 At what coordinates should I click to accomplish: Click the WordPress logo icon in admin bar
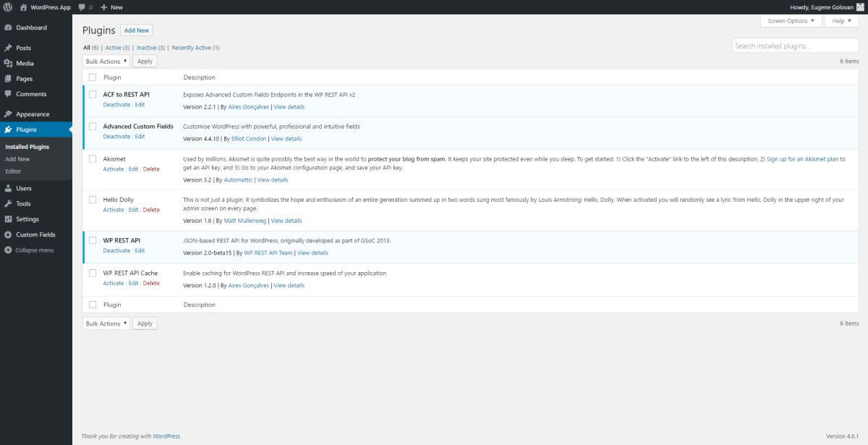click(7, 7)
